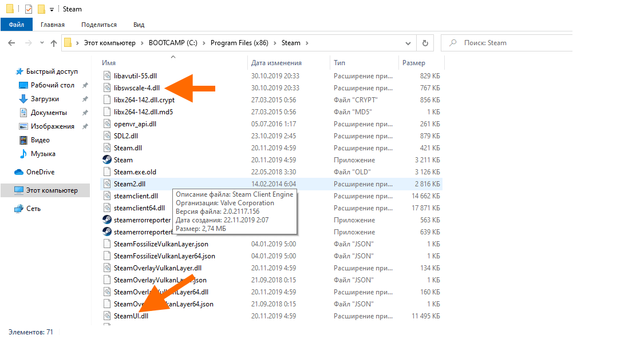Click the 11 495 КБ size cell
Screen dimensions: 644x339
pos(425,316)
